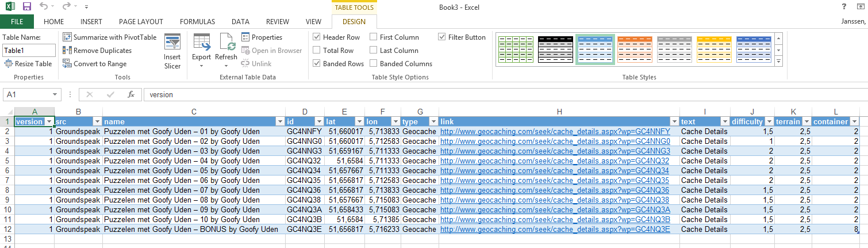Open the filter dropdown on link column
This screenshot has height=248, width=868.
coord(674,121)
